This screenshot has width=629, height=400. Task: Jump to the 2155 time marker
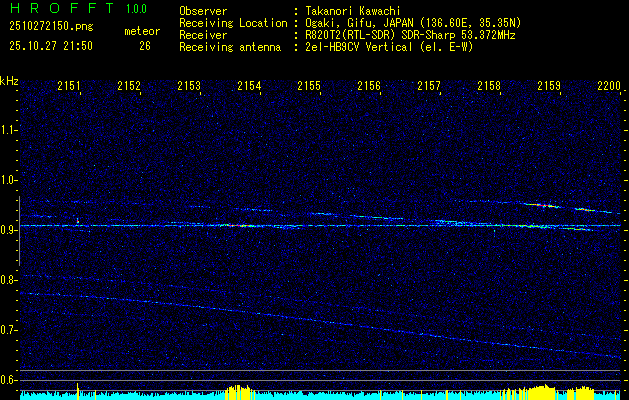click(x=309, y=87)
